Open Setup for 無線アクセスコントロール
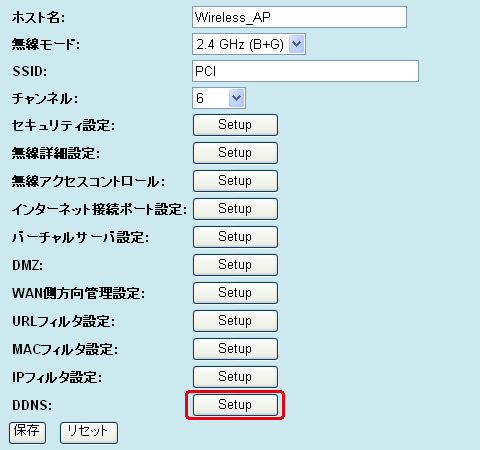This screenshot has width=480, height=450. pyautogui.click(x=235, y=181)
